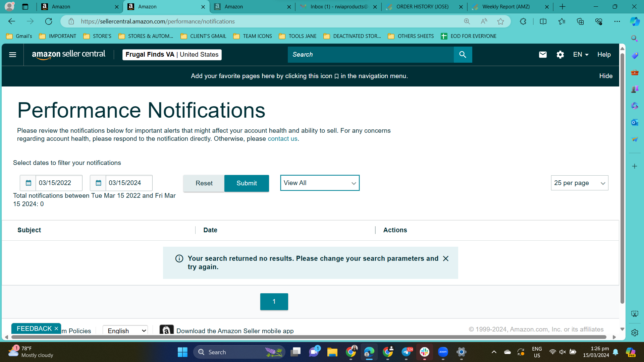Go to page 1 of results
Viewport: 644px width, 362px height.
[x=274, y=302]
